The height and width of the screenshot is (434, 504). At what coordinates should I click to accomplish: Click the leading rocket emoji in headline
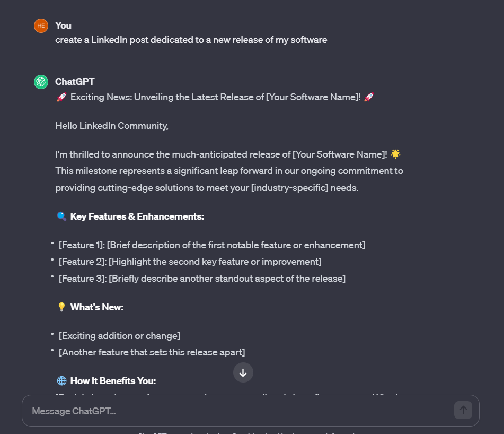coord(61,97)
